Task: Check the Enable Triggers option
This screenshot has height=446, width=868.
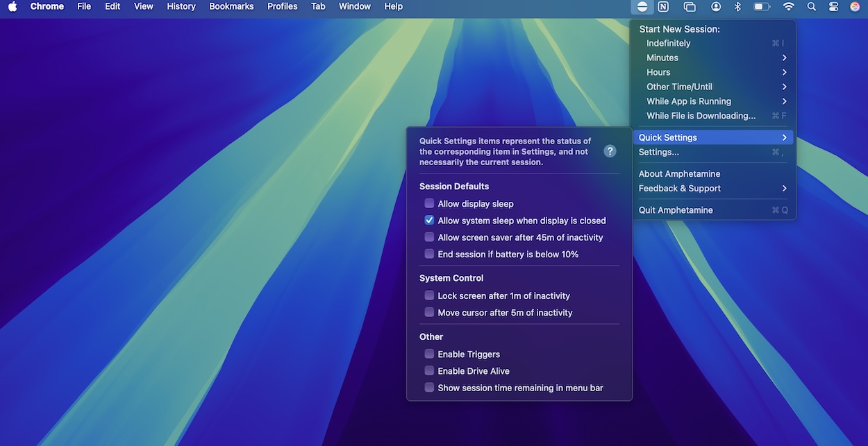Action: (429, 354)
